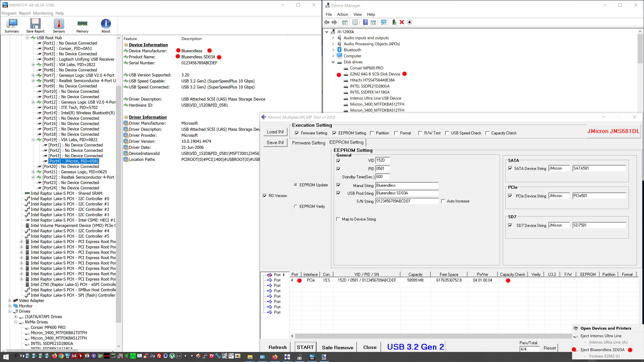This screenshot has width=644, height=362.
Task: Expand the (S)ATA/ATAPI Drives node
Action: point(15,317)
